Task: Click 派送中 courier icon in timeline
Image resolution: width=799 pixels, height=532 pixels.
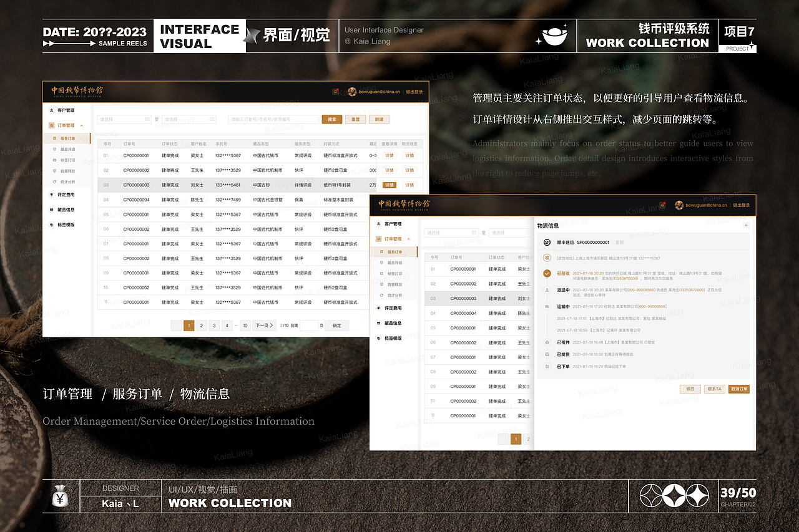Action: tap(547, 290)
